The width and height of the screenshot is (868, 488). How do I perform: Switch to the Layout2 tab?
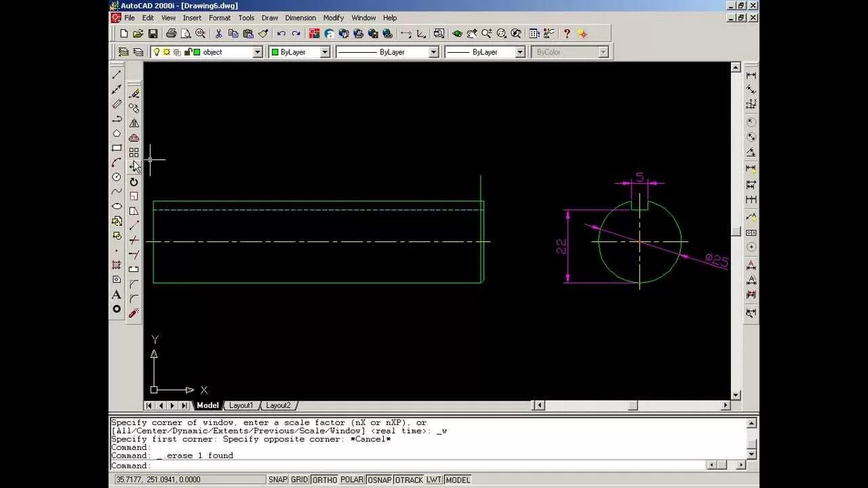(x=278, y=405)
